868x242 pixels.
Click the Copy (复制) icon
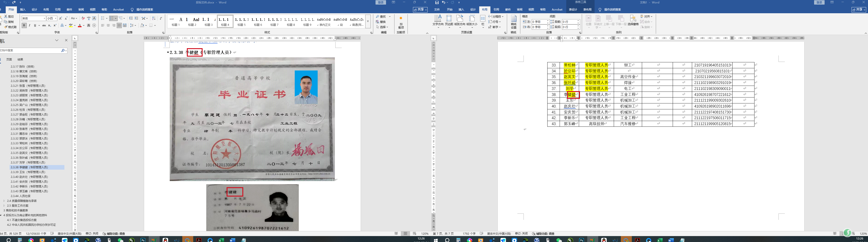point(6,22)
